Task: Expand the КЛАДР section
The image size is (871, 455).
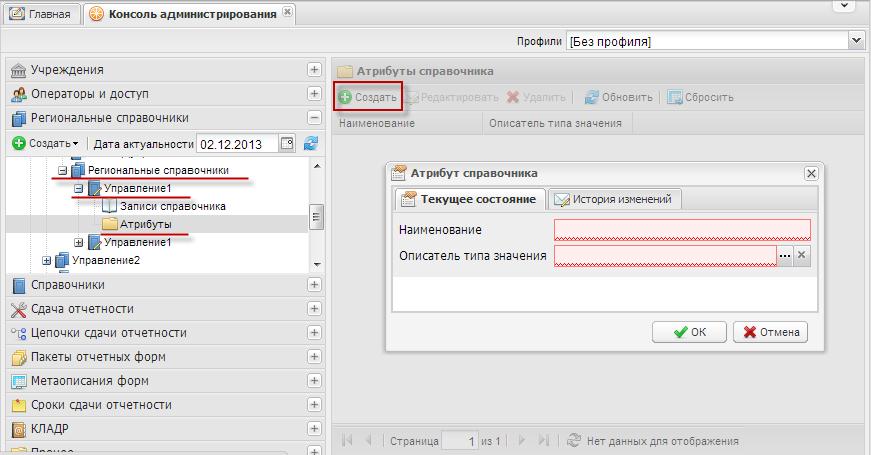Action: (x=314, y=428)
